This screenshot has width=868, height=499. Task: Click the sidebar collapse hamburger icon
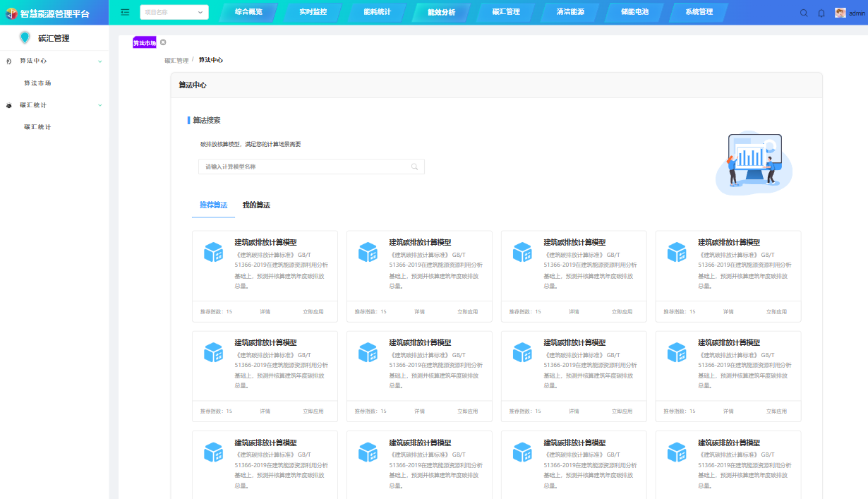(x=125, y=12)
